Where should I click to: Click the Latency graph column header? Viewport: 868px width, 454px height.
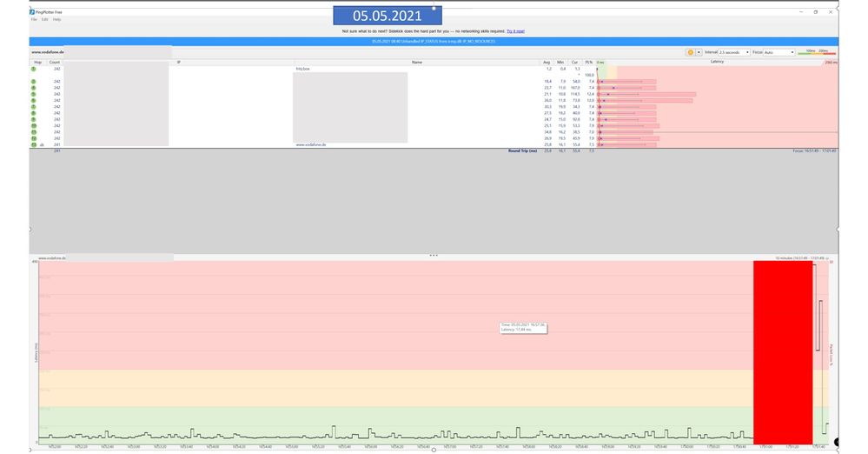(717, 62)
